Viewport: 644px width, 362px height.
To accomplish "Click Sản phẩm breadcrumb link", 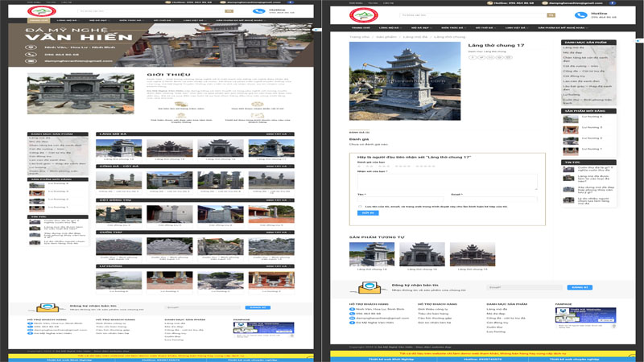I will (x=386, y=37).
